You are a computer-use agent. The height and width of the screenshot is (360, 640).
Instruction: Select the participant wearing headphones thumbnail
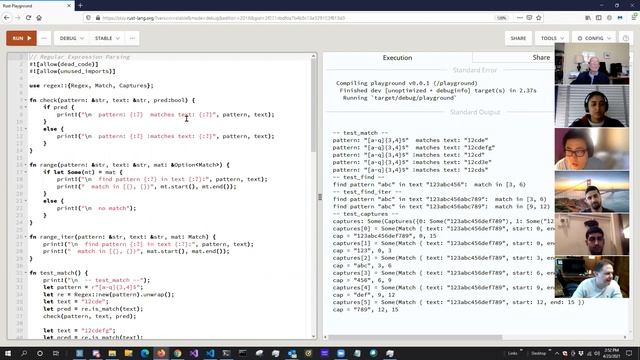[x=592, y=106]
